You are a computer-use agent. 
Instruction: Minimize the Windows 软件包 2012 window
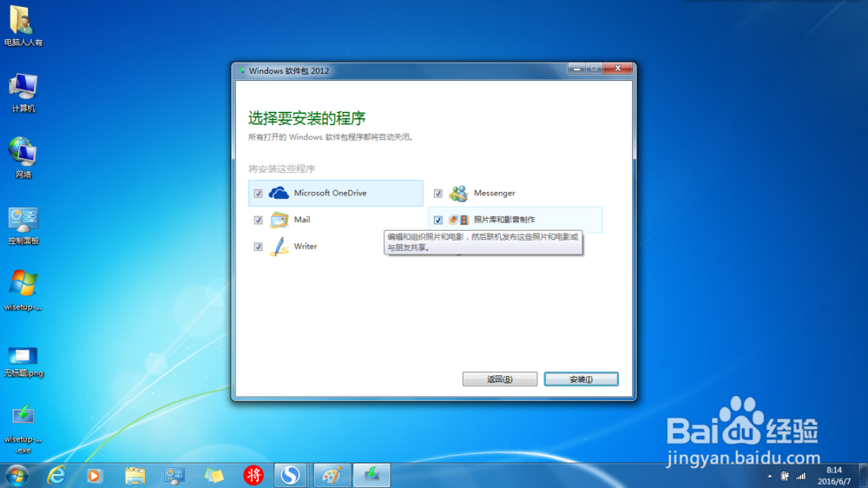click(x=576, y=68)
